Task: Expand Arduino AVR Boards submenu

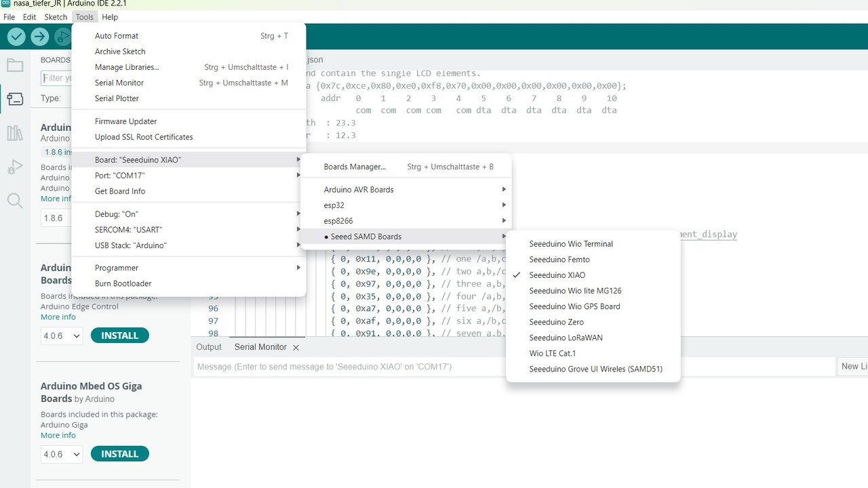Action: tap(406, 190)
